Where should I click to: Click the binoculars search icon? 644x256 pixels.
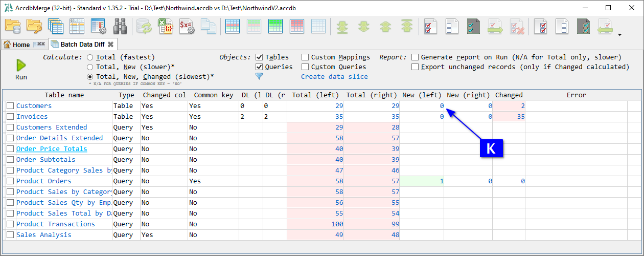120,26
